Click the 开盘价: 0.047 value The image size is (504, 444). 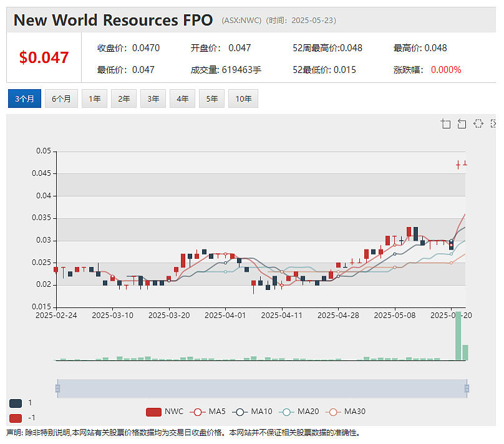click(221, 48)
